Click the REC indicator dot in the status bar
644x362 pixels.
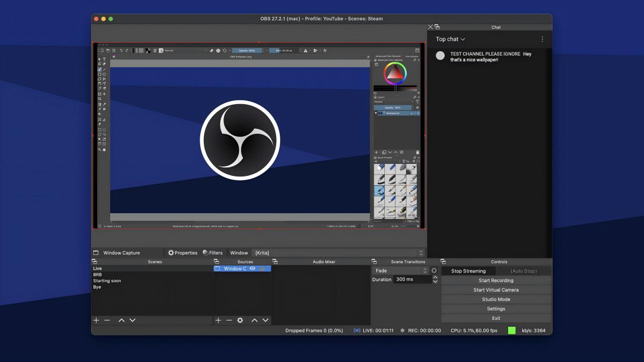coord(403,330)
